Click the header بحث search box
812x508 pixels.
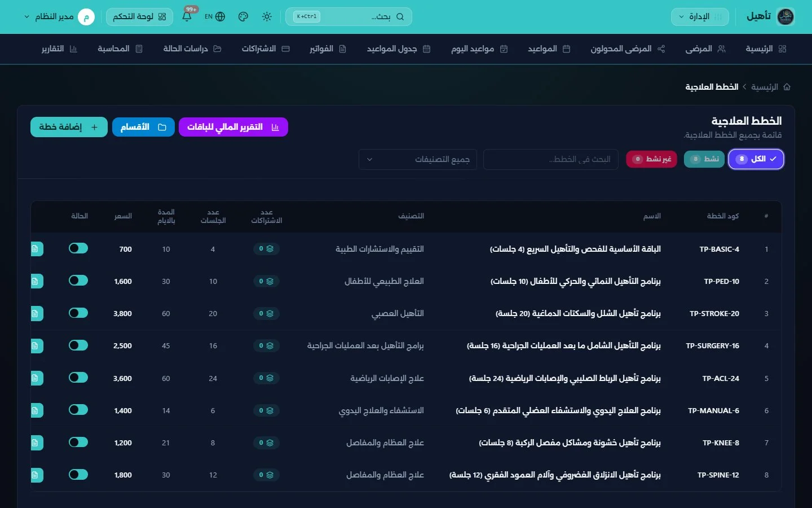349,17
